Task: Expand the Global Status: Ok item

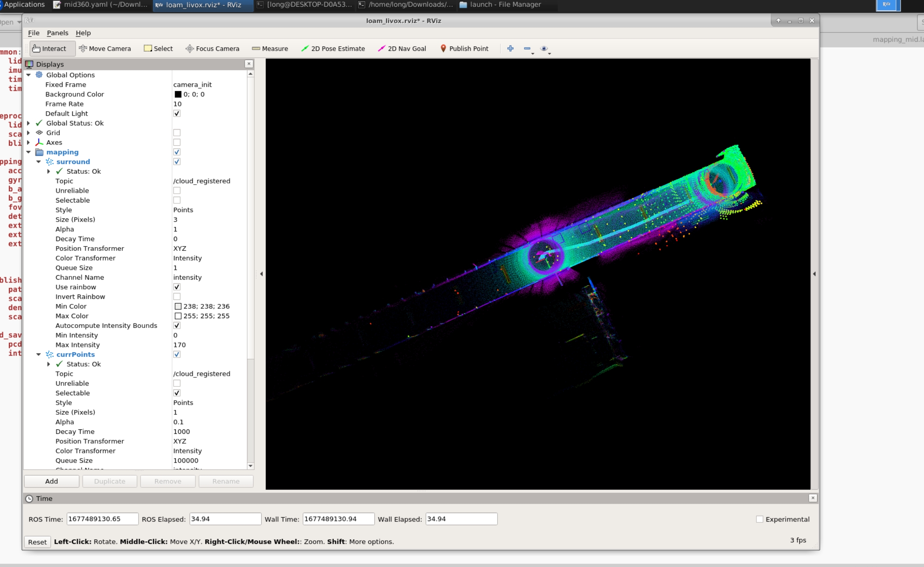Action: [x=28, y=123]
